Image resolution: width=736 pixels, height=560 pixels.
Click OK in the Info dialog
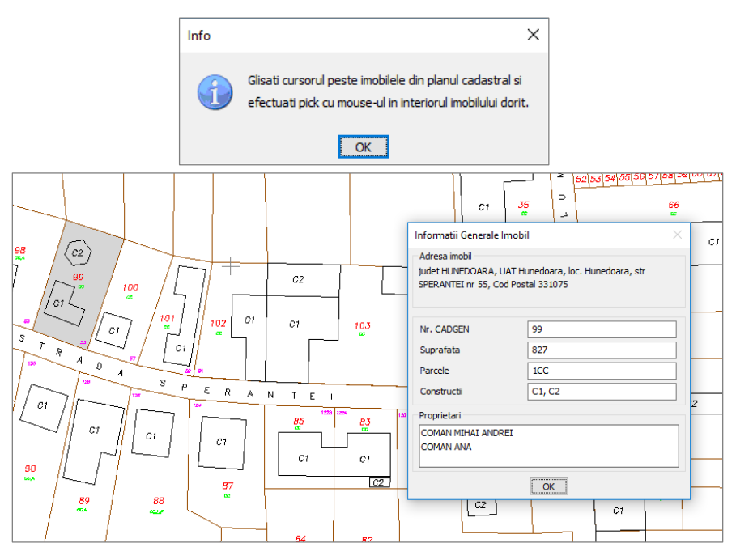(364, 146)
